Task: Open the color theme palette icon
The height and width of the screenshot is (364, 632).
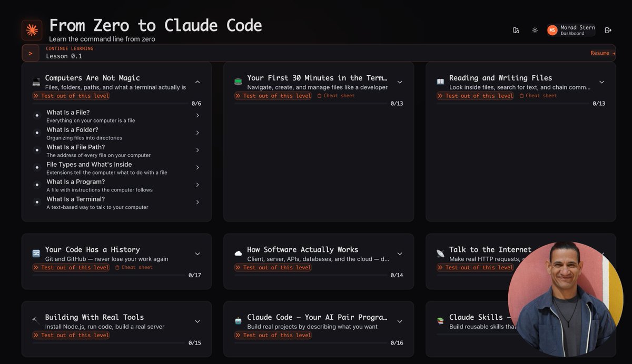Action: pyautogui.click(x=516, y=30)
